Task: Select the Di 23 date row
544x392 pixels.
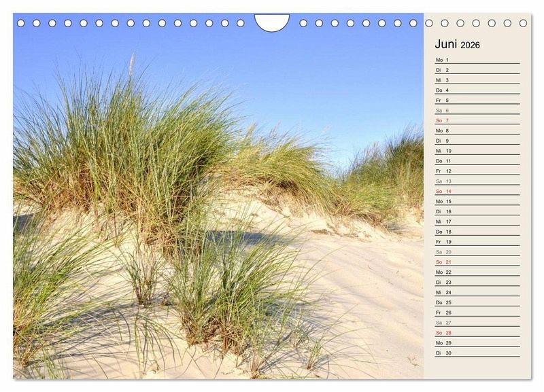Action: (477, 282)
